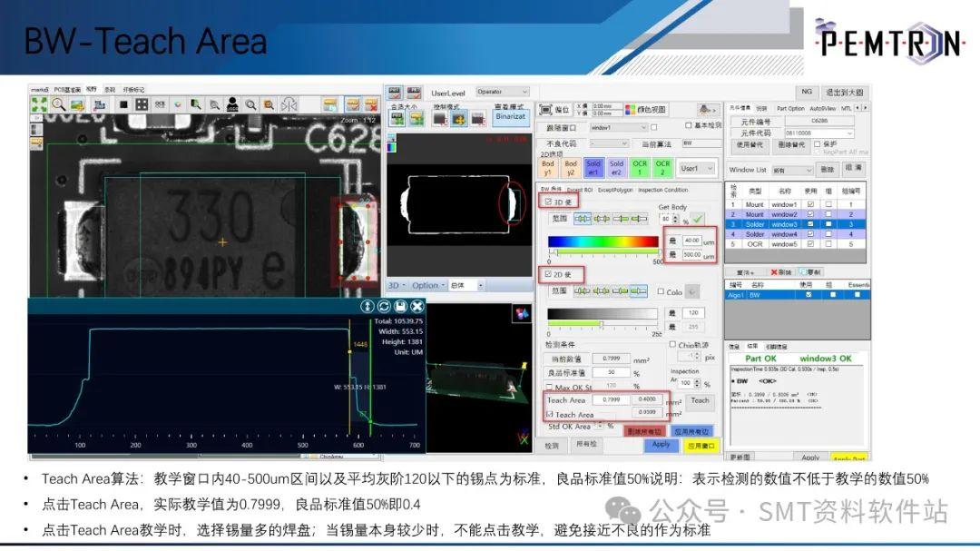The height and width of the screenshot is (551, 980).
Task: Expand the 跟随窗口 window1 dropdown
Action: (x=616, y=127)
